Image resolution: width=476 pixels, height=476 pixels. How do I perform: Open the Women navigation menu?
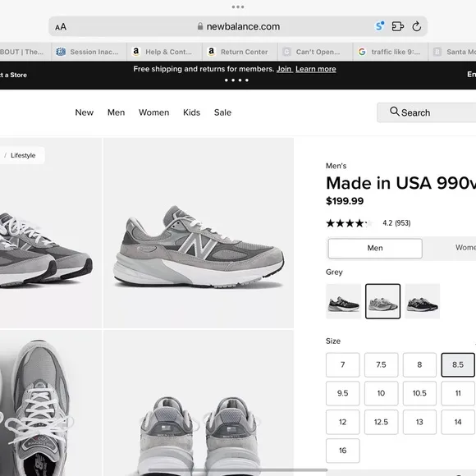tap(154, 112)
